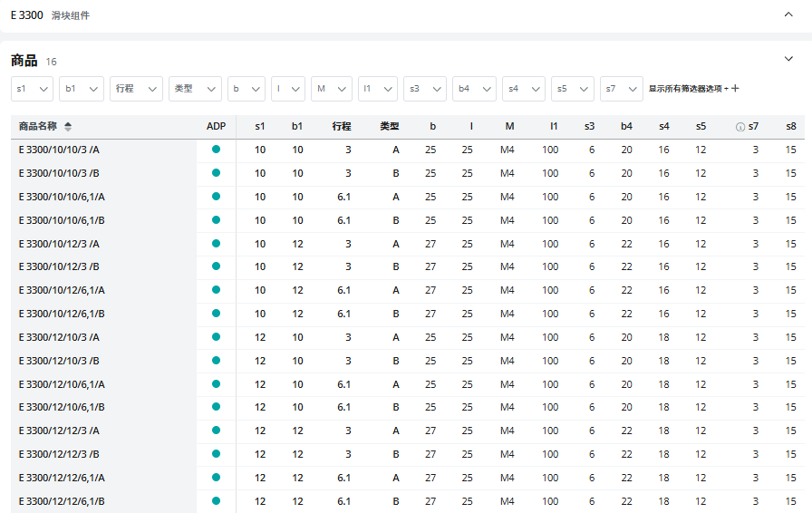Viewport: 812px width, 513px height.
Task: Open product E 3300/10/12/6,1/A
Action: click(62, 290)
